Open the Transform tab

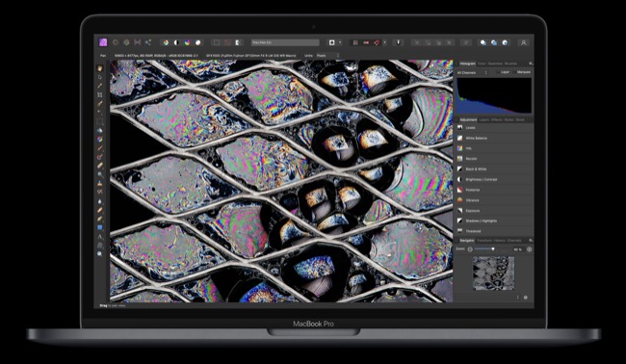pyautogui.click(x=484, y=241)
